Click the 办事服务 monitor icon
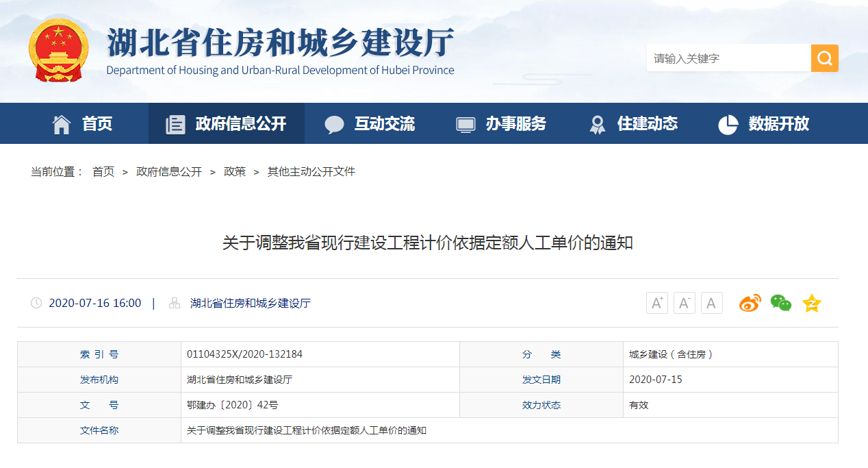The height and width of the screenshot is (468, 868). click(x=466, y=123)
